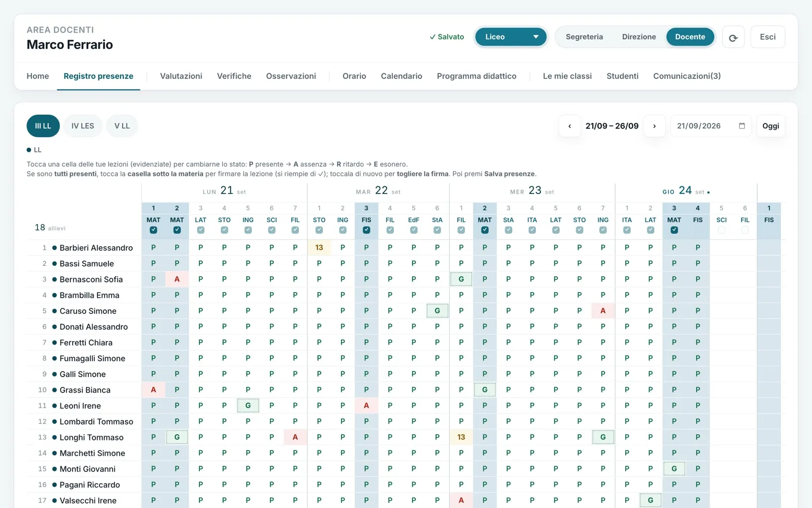Viewport: 812px width, 508px height.
Task: Click the refresh icon beside Docente
Action: [733, 37]
